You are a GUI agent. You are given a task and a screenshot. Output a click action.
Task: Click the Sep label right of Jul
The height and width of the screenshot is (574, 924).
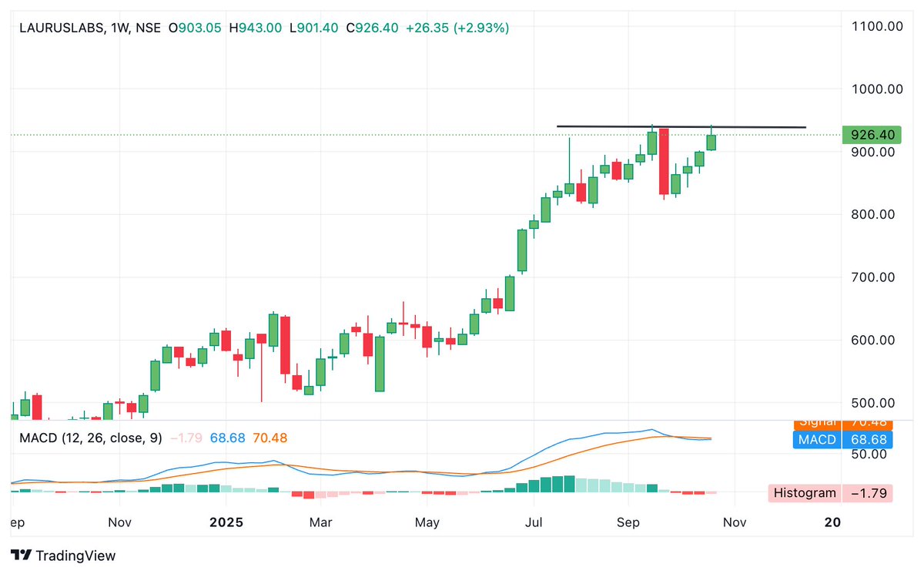coord(628,522)
